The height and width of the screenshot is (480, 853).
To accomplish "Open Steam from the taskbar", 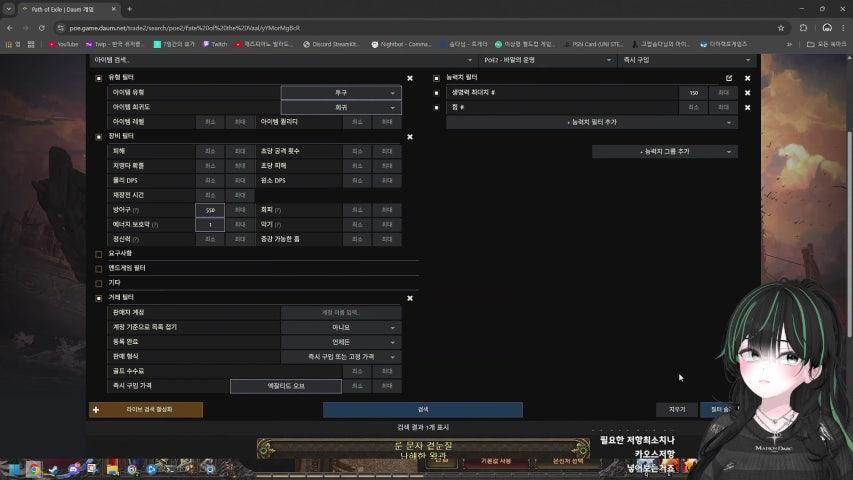I will [x=53, y=469].
